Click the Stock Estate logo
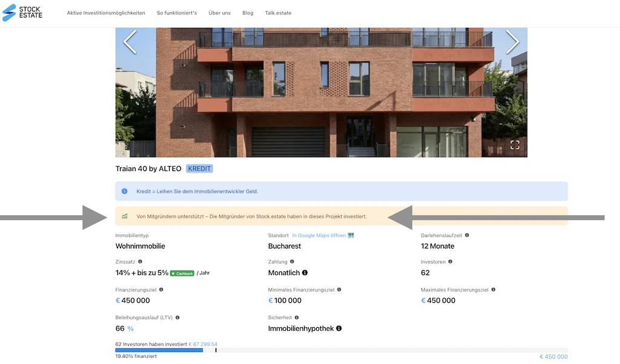The width and height of the screenshot is (620, 364). 22,13
